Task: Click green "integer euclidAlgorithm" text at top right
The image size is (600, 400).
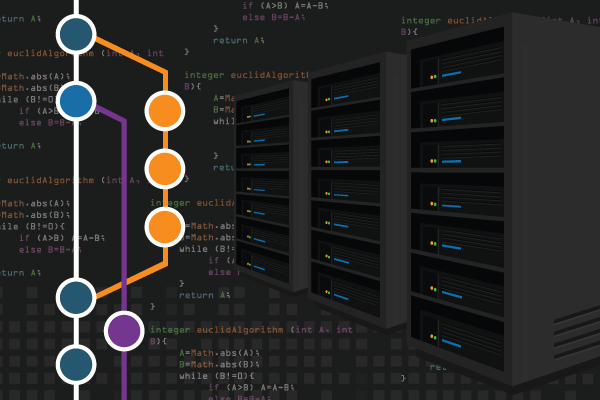Action: (450, 19)
